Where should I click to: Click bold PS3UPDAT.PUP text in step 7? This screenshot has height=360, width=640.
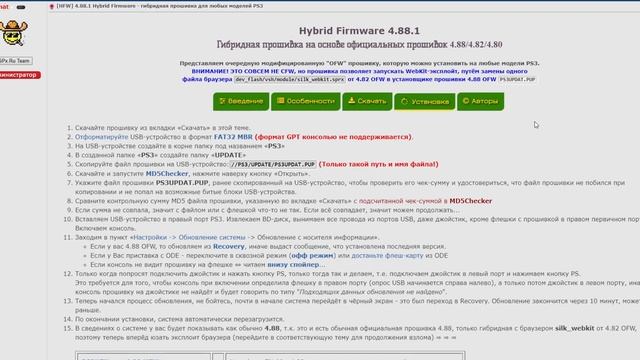click(182, 183)
